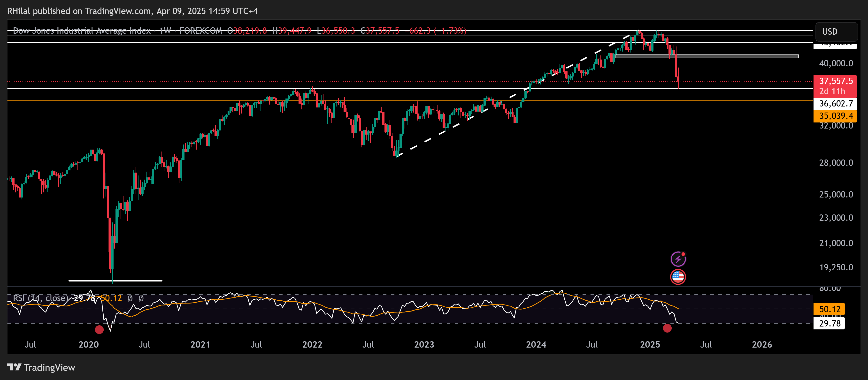868x380 pixels.
Task: Click the white 29.78 RSI axis label
Action: (x=829, y=323)
